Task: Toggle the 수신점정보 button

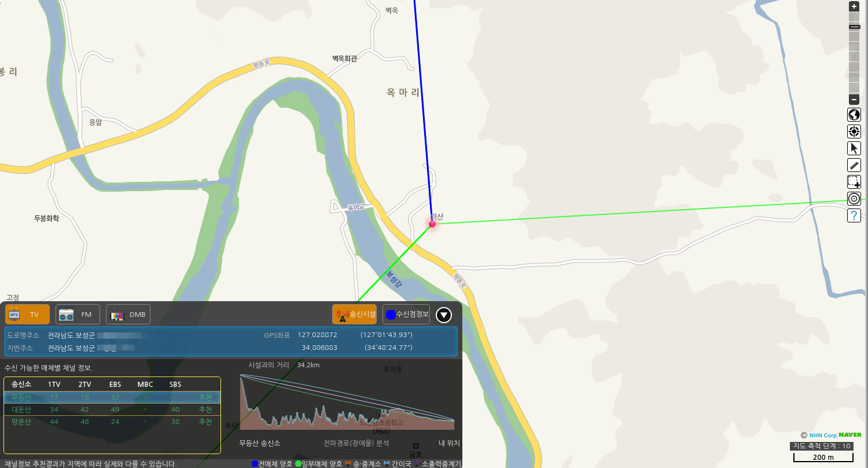Action: [x=406, y=315]
